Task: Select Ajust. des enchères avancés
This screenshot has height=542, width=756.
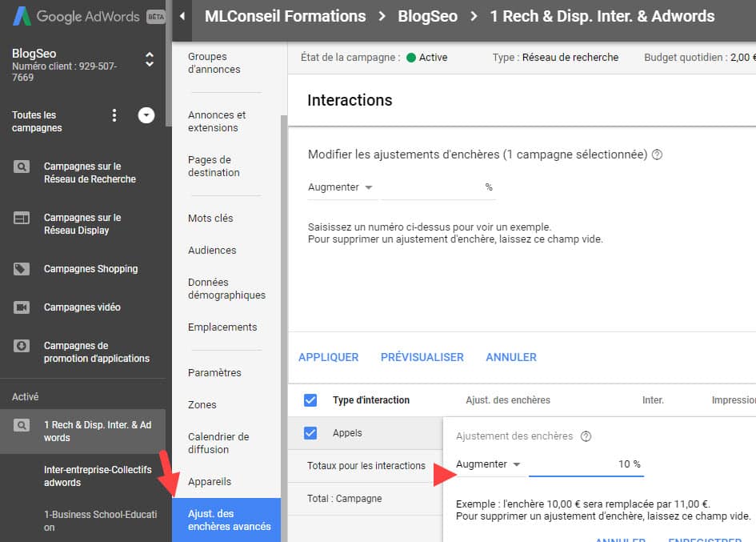Action: point(226,520)
